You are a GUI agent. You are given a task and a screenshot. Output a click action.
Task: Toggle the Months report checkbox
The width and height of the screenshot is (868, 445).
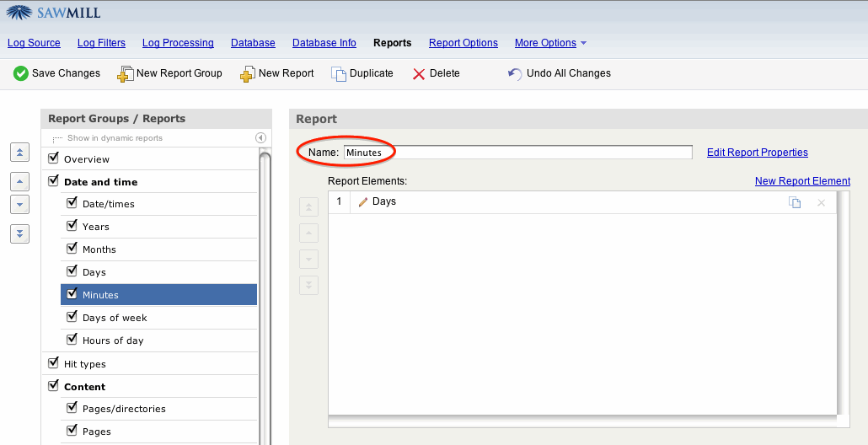click(72, 249)
